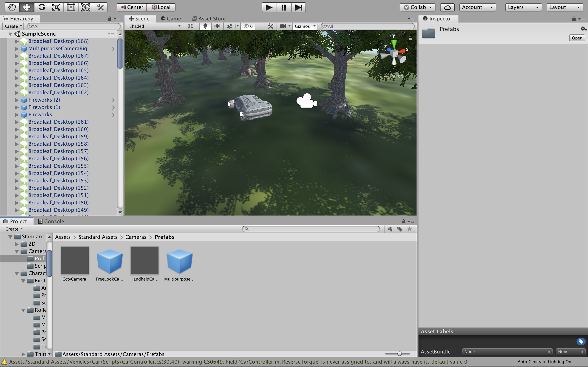Click the Play button
This screenshot has width=588, height=367.
[x=269, y=7]
